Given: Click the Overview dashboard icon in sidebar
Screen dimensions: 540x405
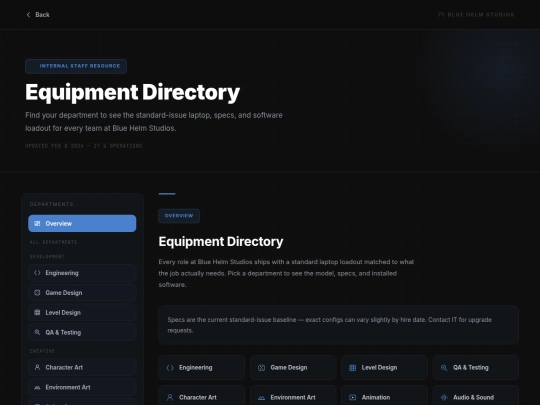Looking at the screenshot, I should pos(37,224).
